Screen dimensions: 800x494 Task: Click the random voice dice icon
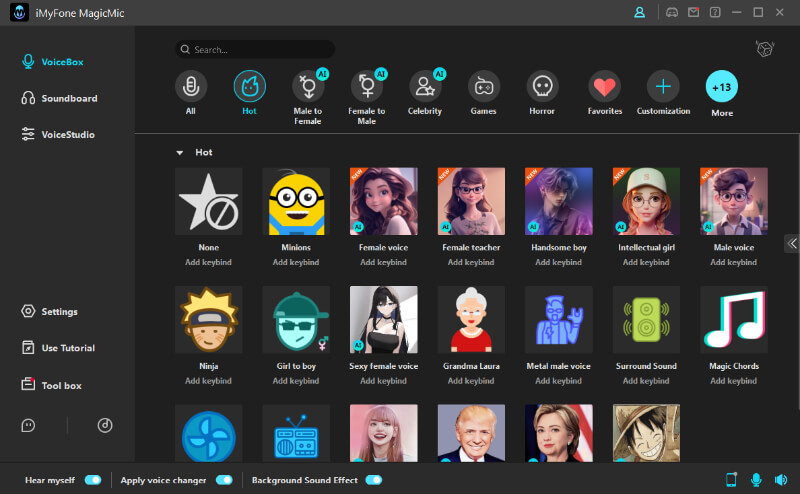tap(764, 49)
